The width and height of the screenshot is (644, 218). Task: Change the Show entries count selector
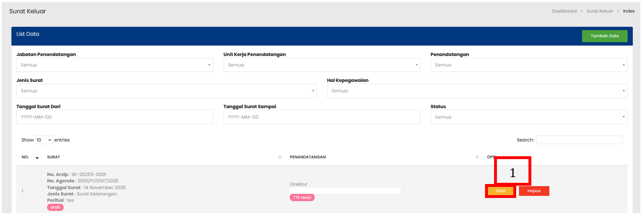coord(44,140)
